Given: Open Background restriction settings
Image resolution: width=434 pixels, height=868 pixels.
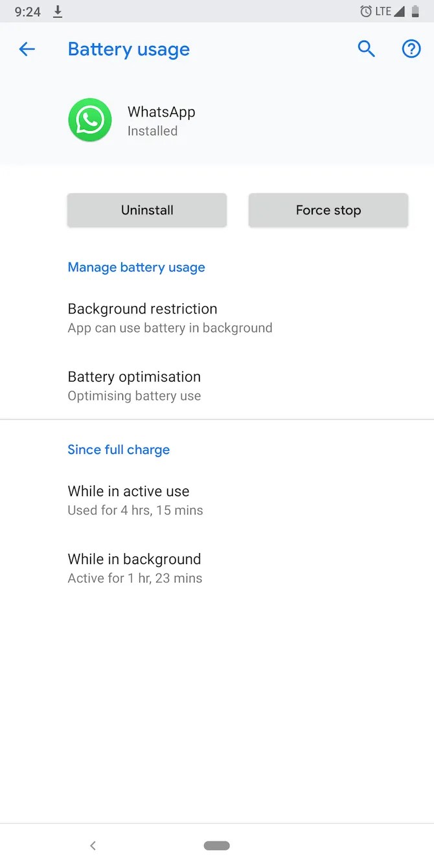Looking at the screenshot, I should pos(142,317).
